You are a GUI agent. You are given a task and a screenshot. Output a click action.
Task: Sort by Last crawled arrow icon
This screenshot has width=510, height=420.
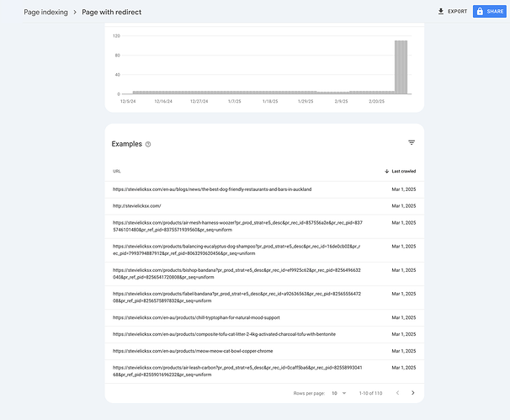pyautogui.click(x=386, y=171)
